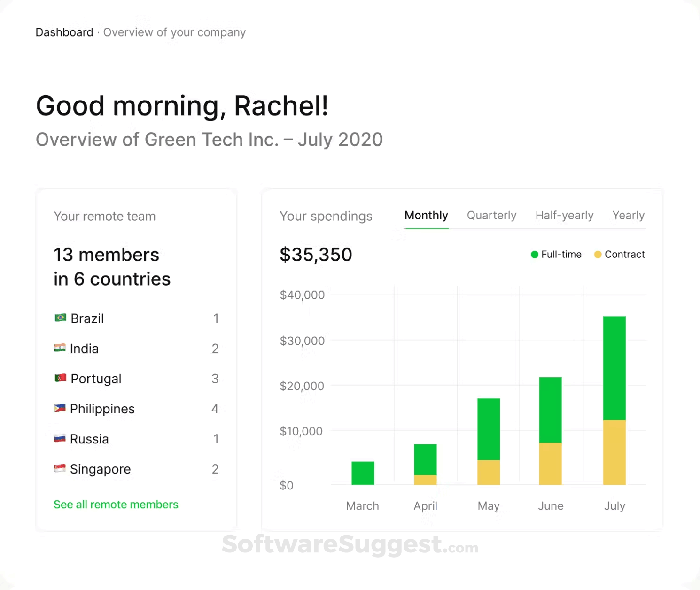This screenshot has height=590, width=700.
Task: Click the green Full-time legend dot
Action: (534, 254)
